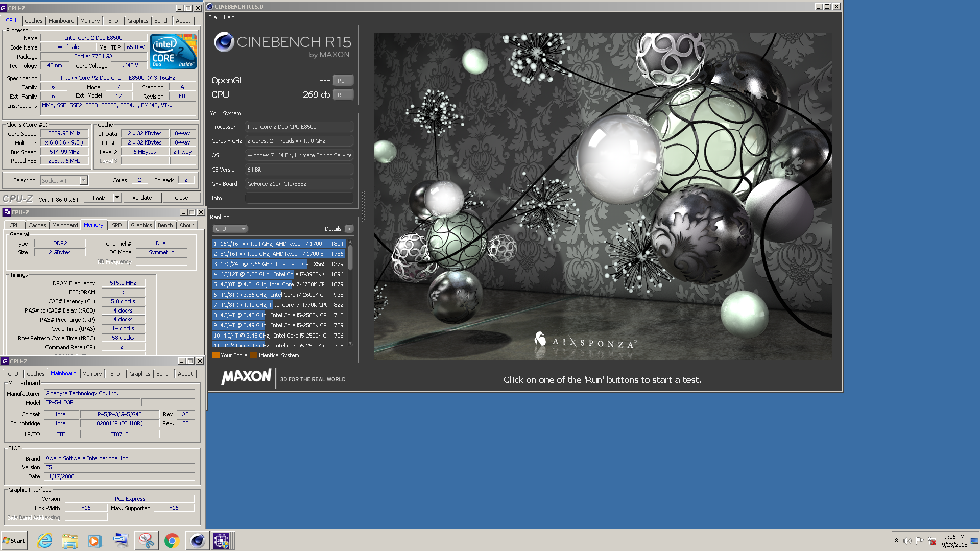Launch Windows Media Player from taskbar
This screenshot has height=551, width=980.
(x=95, y=540)
